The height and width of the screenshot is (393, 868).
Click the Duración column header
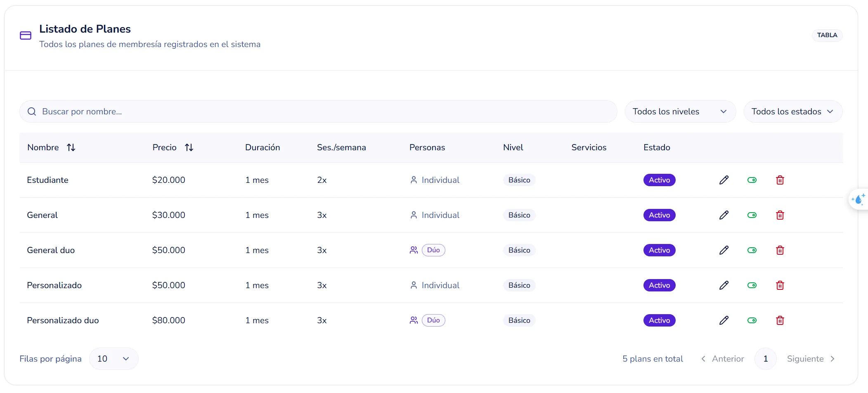click(x=263, y=147)
